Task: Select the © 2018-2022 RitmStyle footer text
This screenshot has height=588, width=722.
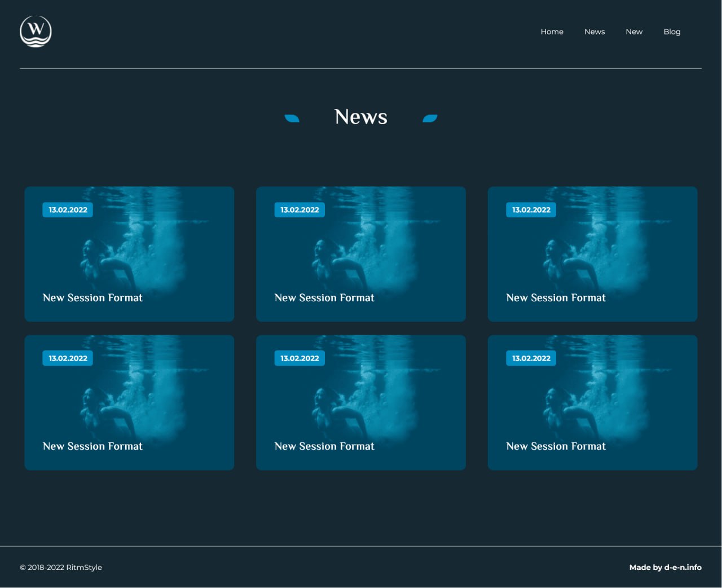Action: pyautogui.click(x=61, y=567)
